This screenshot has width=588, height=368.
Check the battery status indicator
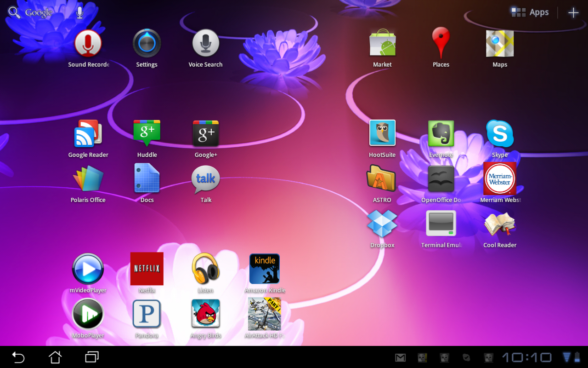577,357
